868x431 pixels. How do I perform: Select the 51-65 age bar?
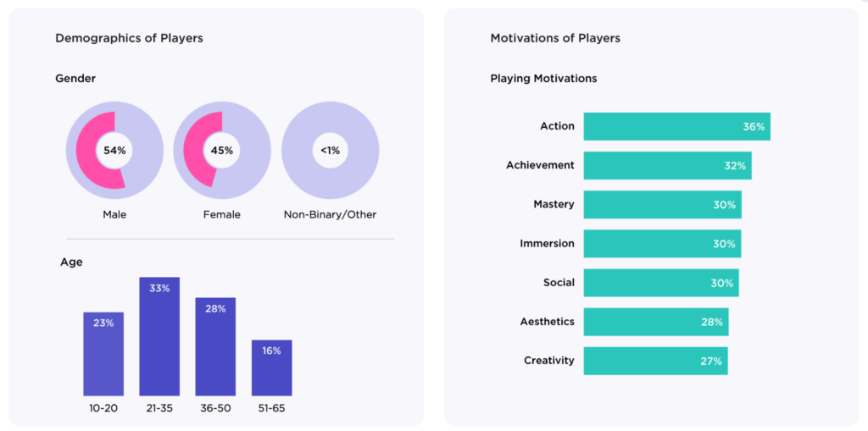tap(271, 368)
